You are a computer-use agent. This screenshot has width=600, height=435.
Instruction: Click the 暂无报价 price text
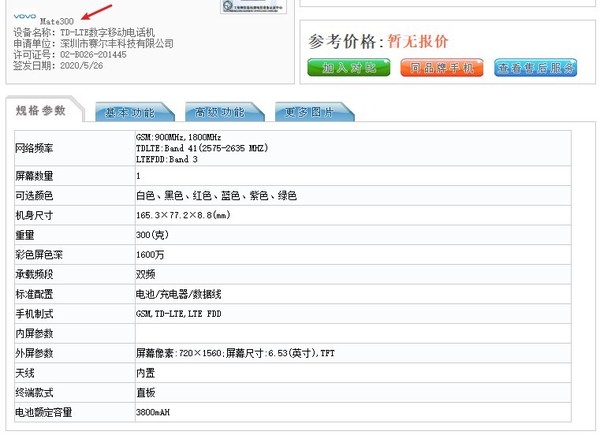click(x=418, y=41)
